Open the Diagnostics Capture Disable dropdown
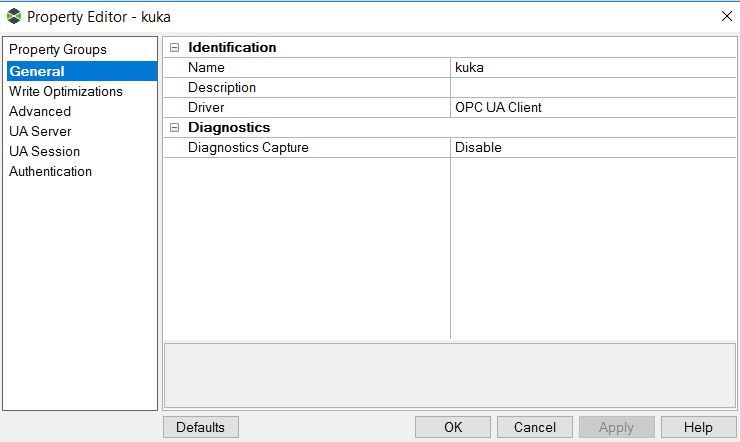 click(x=593, y=148)
